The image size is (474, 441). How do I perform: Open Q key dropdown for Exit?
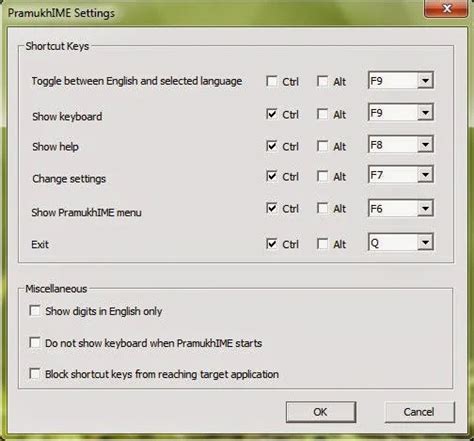[x=425, y=242]
